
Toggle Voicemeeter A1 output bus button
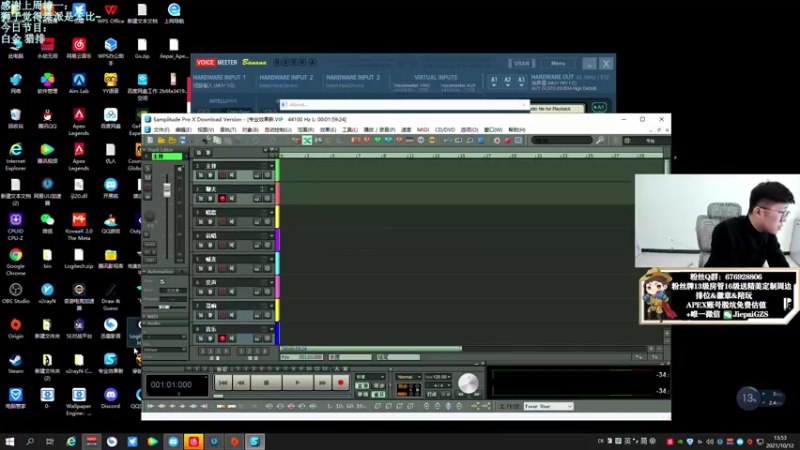(x=493, y=82)
